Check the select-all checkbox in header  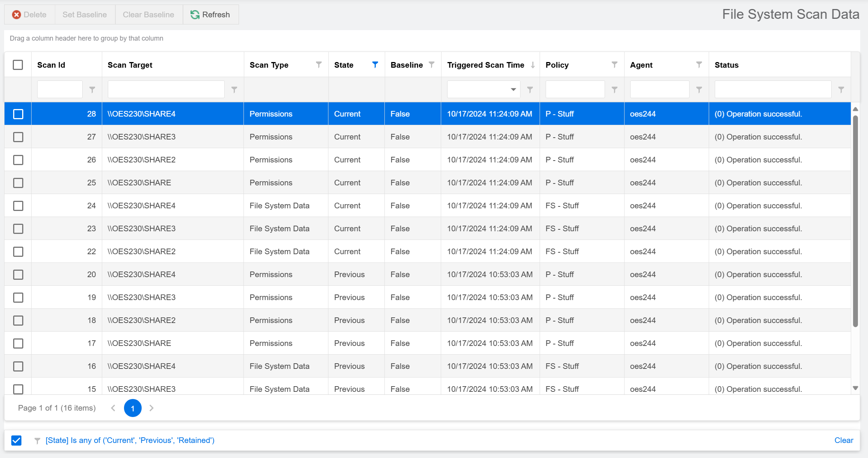(x=18, y=65)
